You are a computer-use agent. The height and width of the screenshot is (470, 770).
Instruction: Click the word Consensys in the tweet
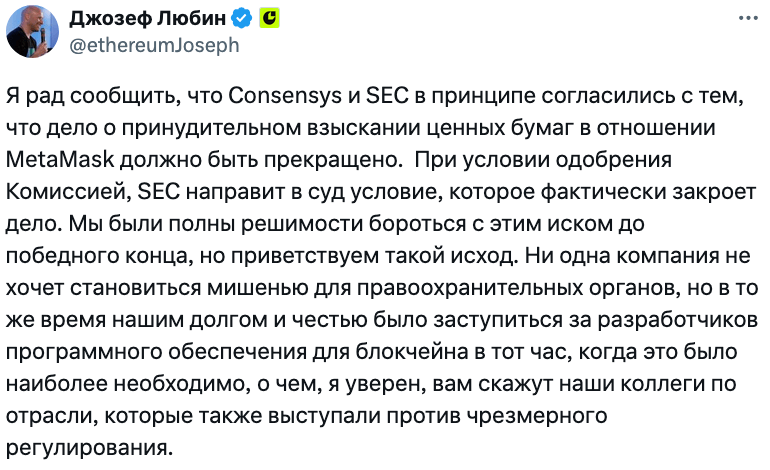pyautogui.click(x=285, y=96)
